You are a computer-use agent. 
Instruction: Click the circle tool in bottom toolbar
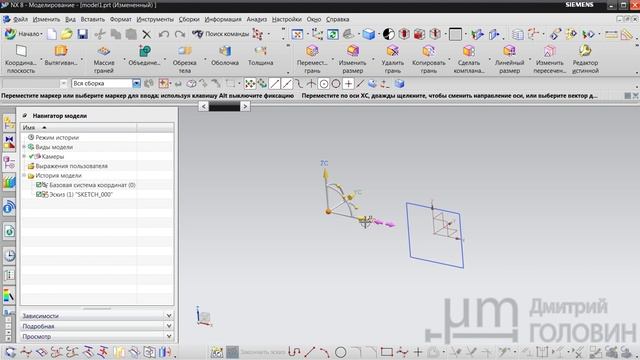tap(340, 351)
